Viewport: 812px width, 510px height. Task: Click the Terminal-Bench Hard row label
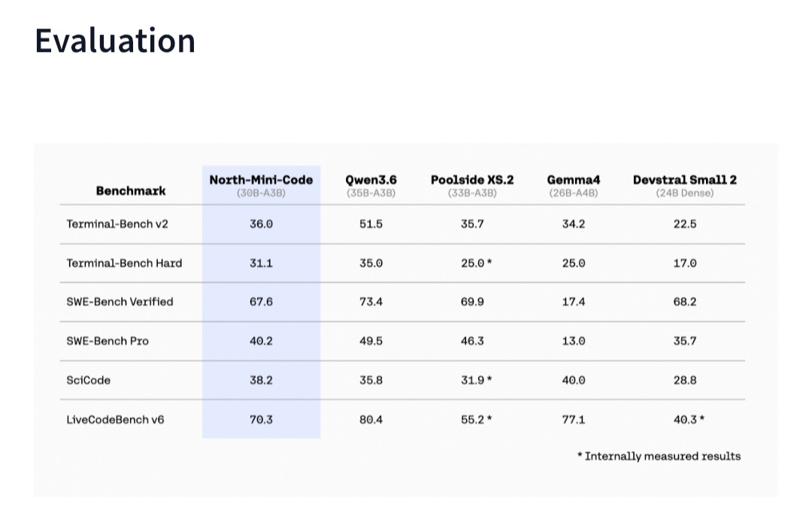(124, 263)
